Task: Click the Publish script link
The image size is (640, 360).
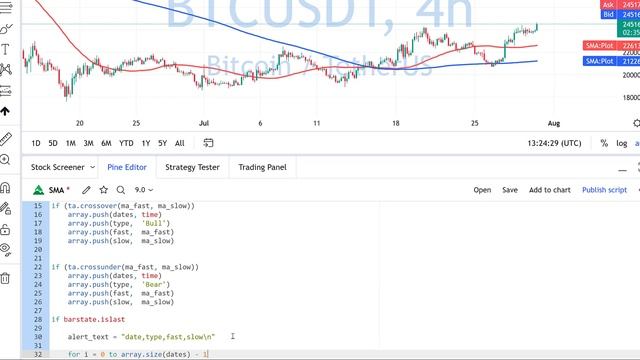Action: [x=604, y=190]
